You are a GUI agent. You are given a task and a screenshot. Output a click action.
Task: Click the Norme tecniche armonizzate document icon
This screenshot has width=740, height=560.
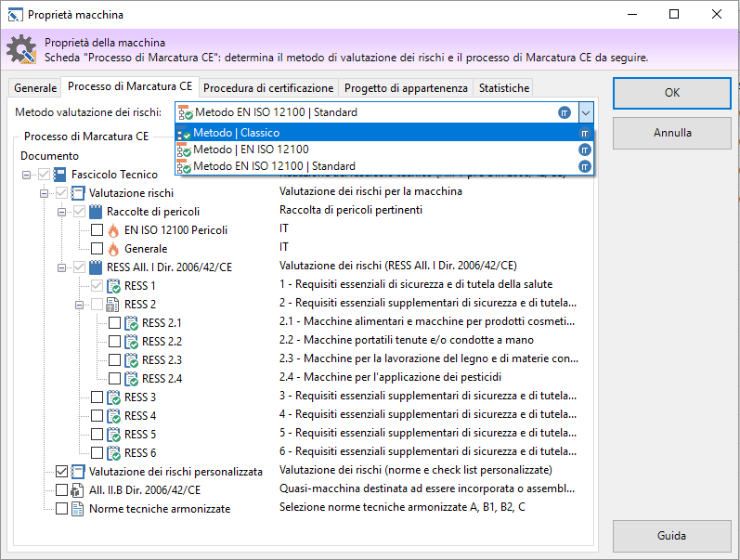(78, 509)
